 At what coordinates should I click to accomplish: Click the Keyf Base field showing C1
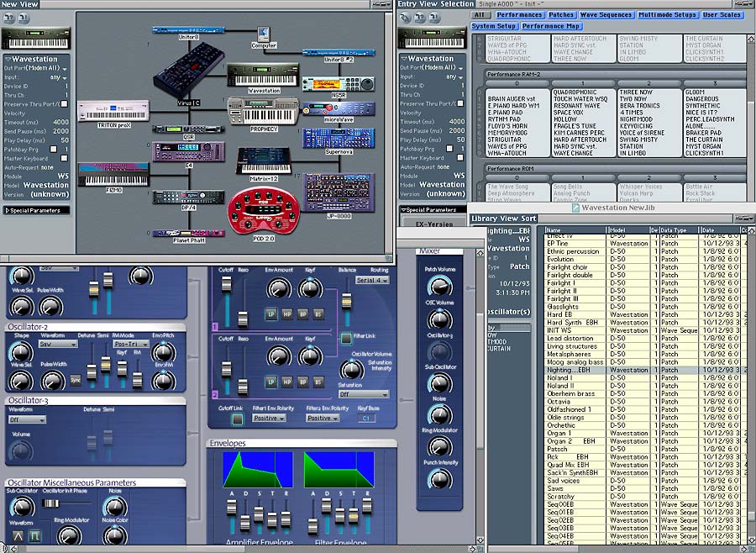click(366, 418)
